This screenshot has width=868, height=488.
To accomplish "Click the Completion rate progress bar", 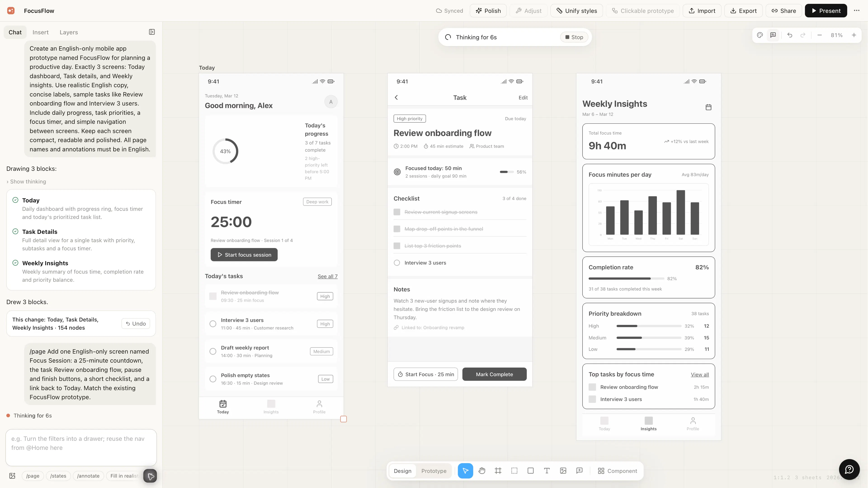I will point(626,279).
